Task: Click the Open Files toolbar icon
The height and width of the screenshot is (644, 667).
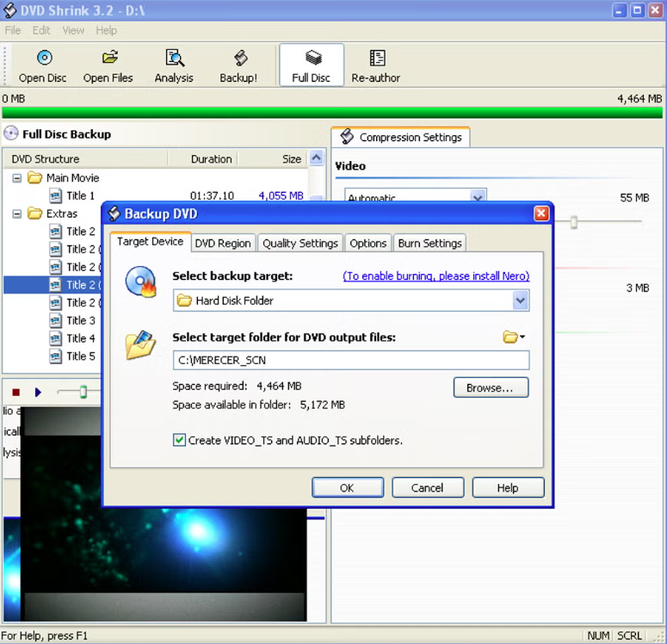Action: tap(110, 58)
